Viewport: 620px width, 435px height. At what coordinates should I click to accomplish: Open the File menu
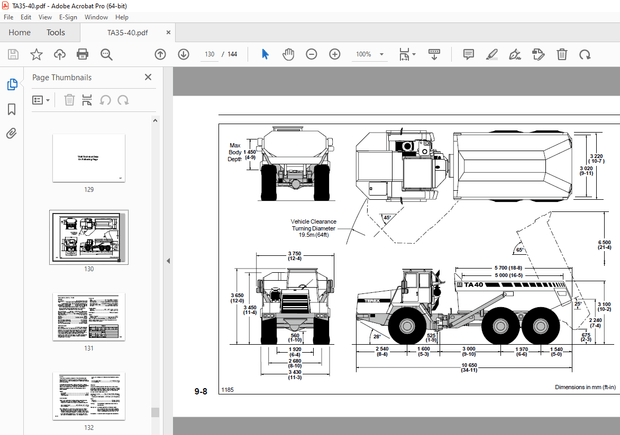(x=8, y=17)
